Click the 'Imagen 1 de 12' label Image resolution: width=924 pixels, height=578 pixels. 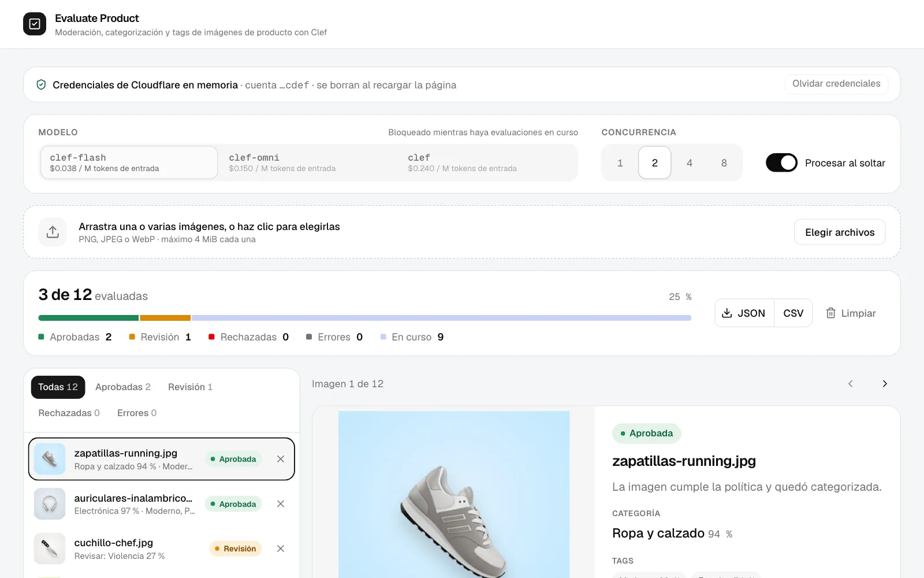tap(348, 384)
